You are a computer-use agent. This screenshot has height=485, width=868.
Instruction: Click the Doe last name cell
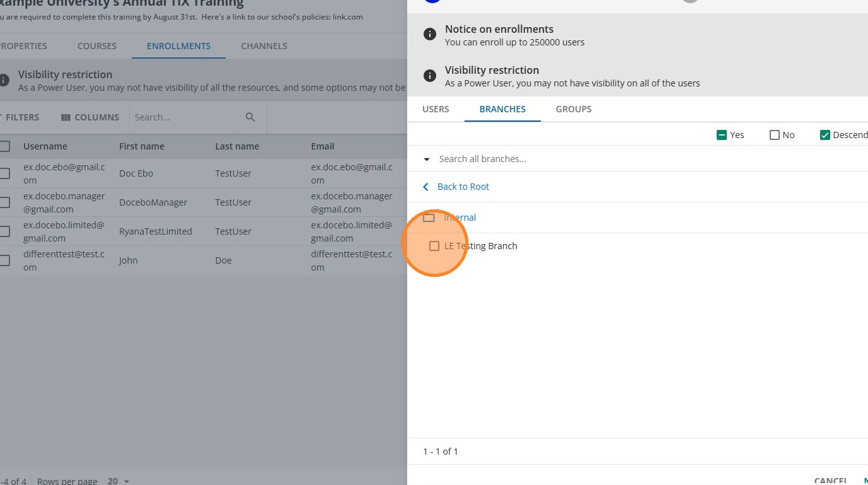[x=224, y=260]
